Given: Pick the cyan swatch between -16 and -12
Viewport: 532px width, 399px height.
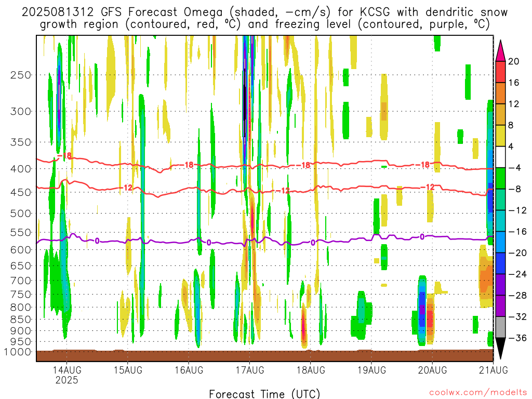Looking at the screenshot, I should tap(500, 221).
